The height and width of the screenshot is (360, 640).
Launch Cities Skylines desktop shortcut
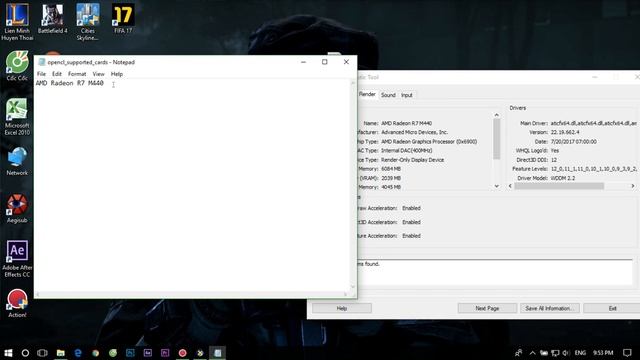87,21
